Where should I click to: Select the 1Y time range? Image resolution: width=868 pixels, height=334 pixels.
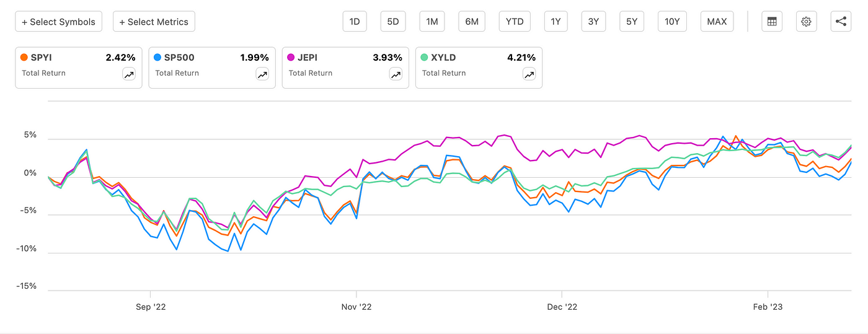[556, 22]
